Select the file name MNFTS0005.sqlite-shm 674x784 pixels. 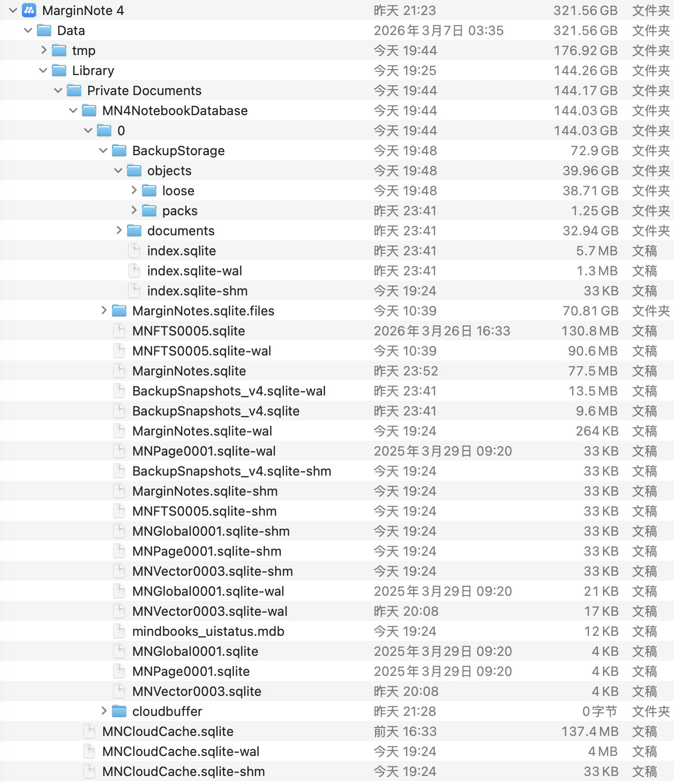tap(204, 511)
